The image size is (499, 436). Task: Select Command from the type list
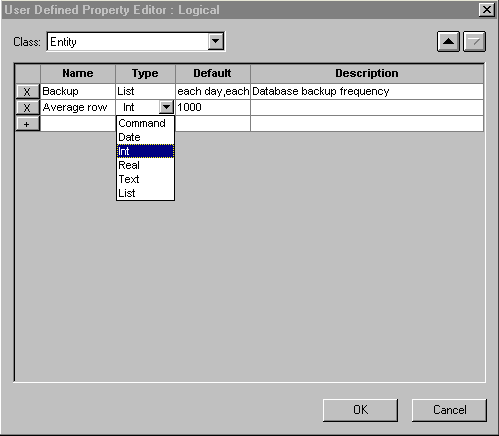(x=145, y=123)
